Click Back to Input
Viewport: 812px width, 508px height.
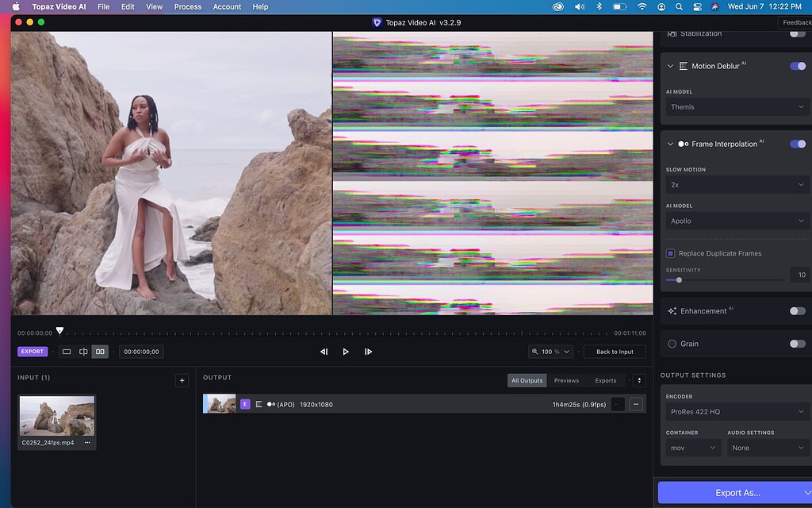pos(615,351)
